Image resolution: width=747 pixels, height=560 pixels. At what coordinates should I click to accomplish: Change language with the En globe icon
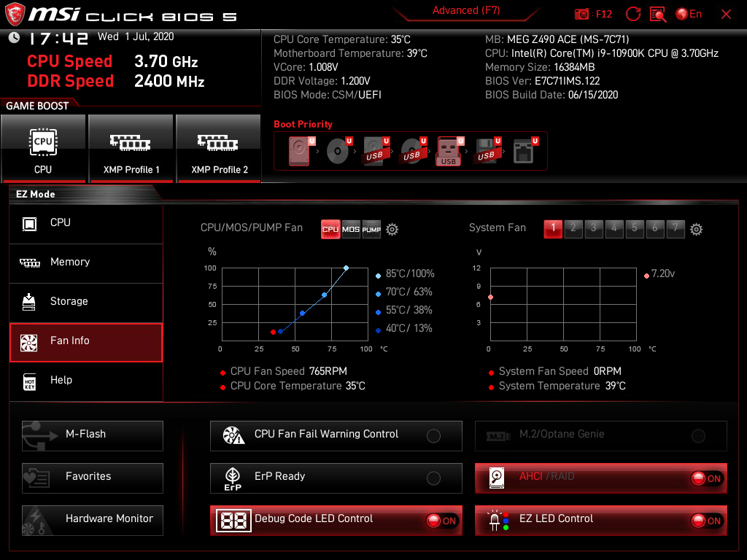[x=689, y=15]
